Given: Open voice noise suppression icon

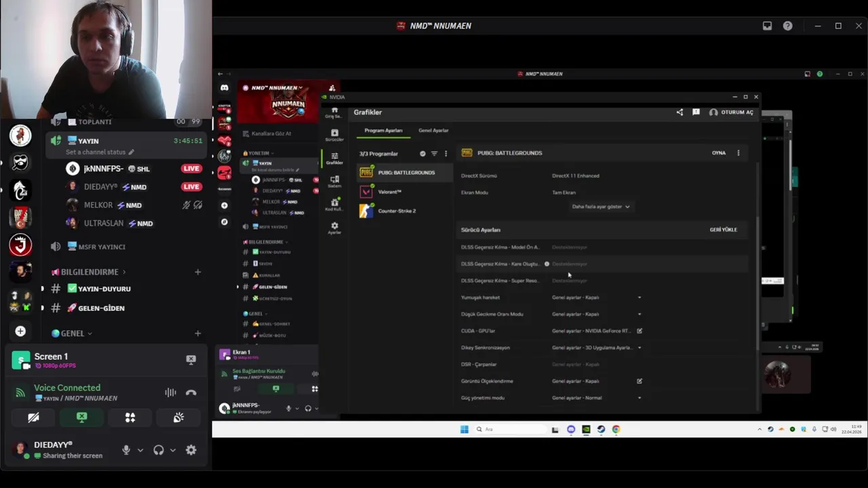Looking at the screenshot, I should 170,392.
